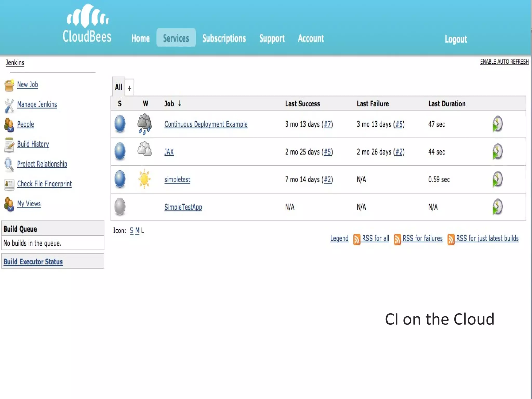Click blue status ball for Continuous Deployment Example
Image resolution: width=532 pixels, height=399 pixels.
click(x=120, y=124)
